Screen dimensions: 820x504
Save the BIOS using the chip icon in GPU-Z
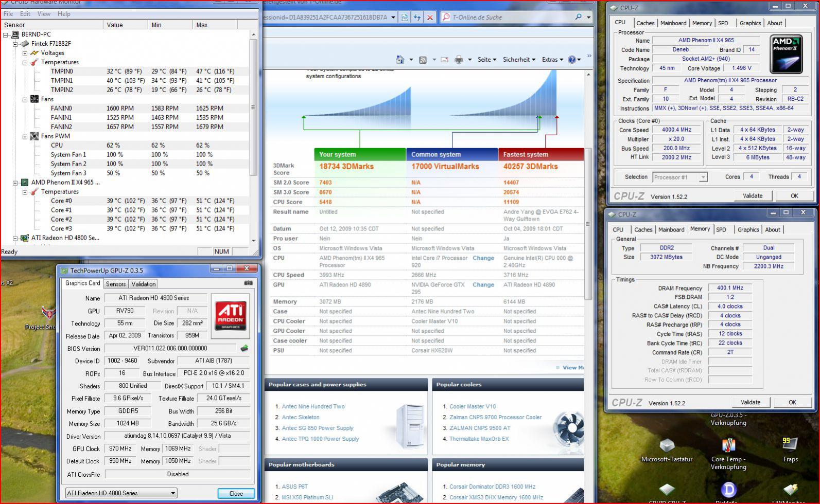pyautogui.click(x=244, y=348)
